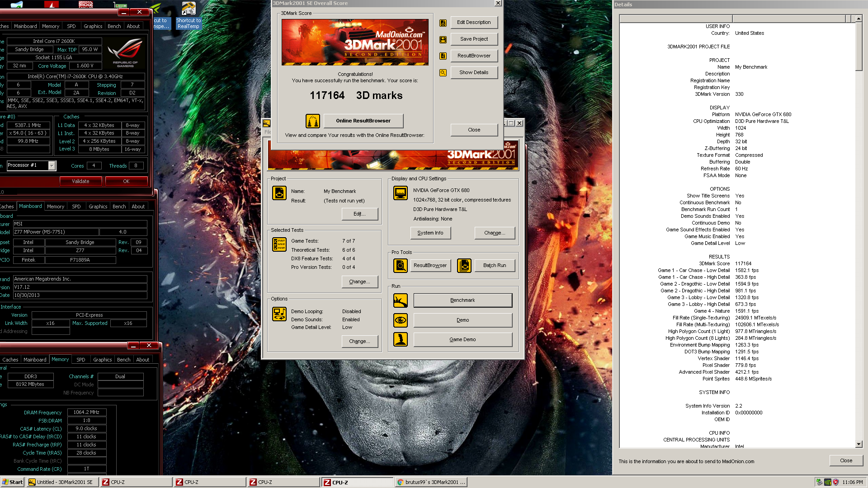Switch to SPD tab in top CPU-Z window

(x=71, y=26)
